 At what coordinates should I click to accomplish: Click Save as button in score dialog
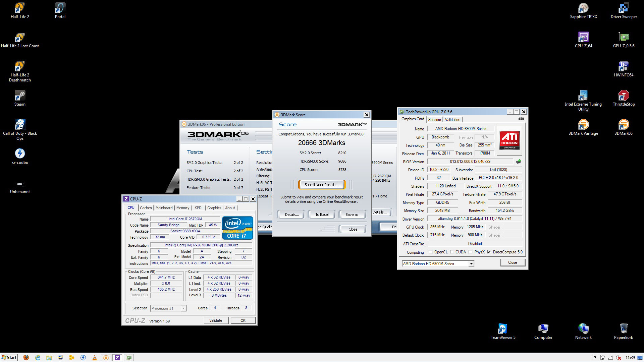click(x=353, y=215)
